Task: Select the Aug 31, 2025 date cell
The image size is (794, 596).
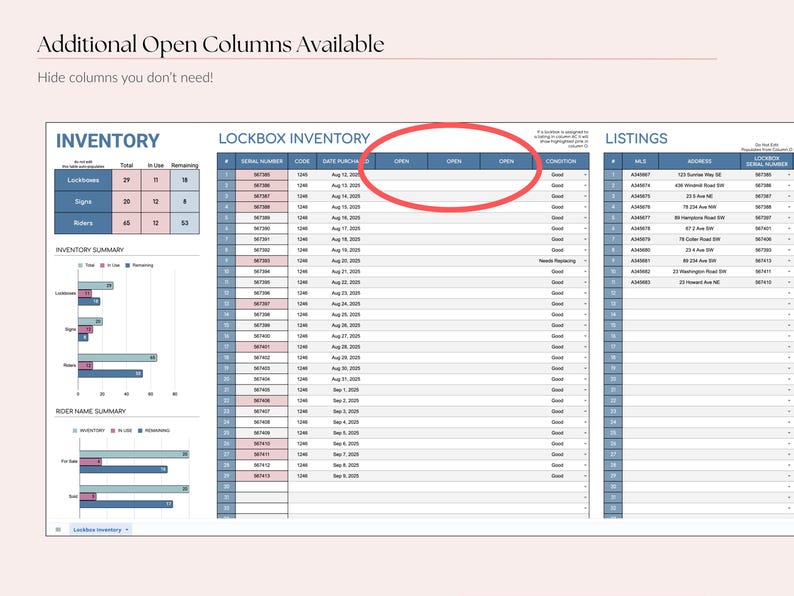Action: 345,379
